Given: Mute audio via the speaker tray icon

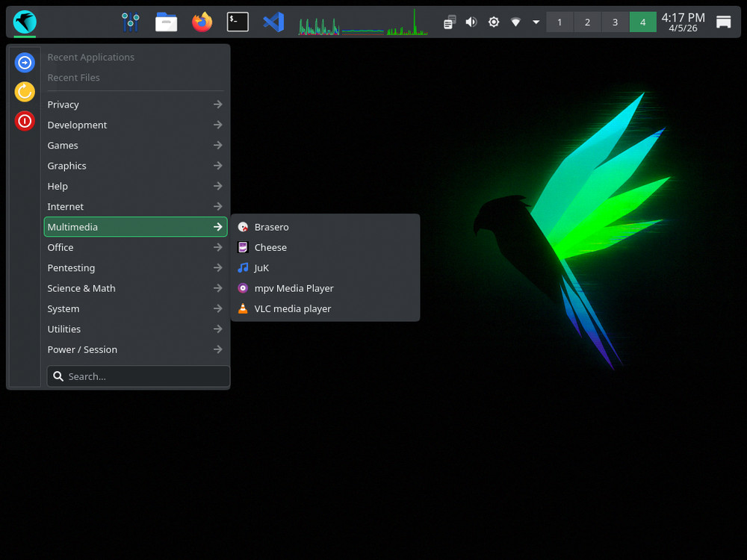Looking at the screenshot, I should (471, 22).
